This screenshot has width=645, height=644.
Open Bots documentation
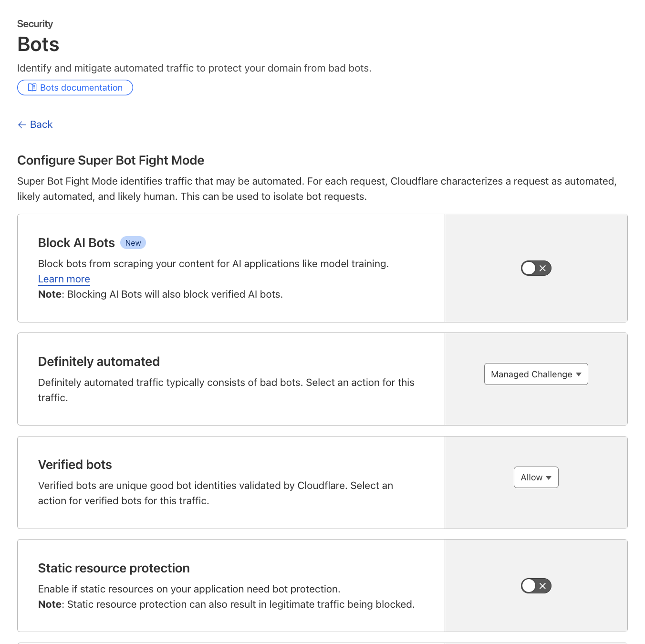pyautogui.click(x=75, y=88)
